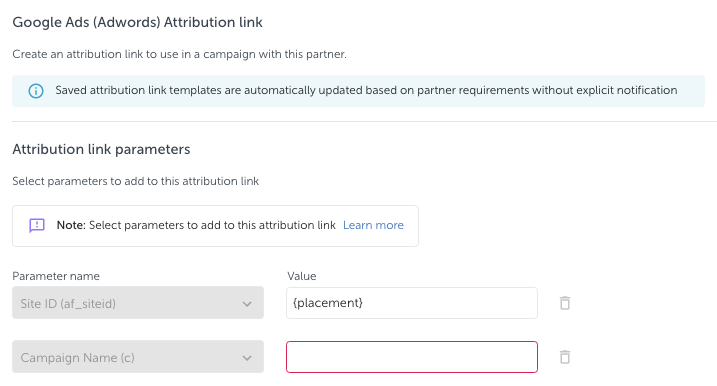Open the Learn more link
This screenshot has width=717, height=386.
click(x=373, y=225)
